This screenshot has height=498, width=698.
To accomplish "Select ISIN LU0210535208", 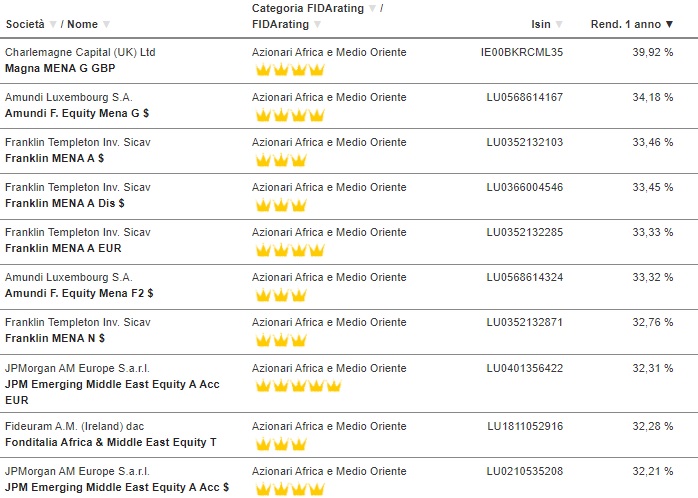I will (x=525, y=471).
